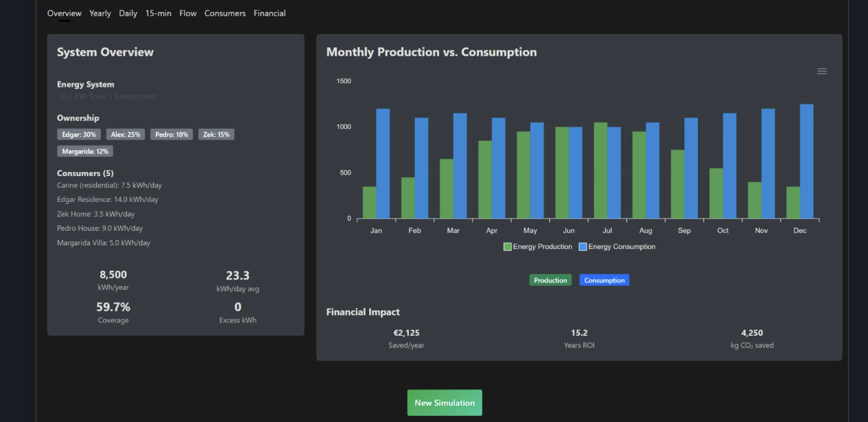Screen dimensions: 868x422
Task: Click the 'Financial Impact' heading
Action: [x=363, y=312]
